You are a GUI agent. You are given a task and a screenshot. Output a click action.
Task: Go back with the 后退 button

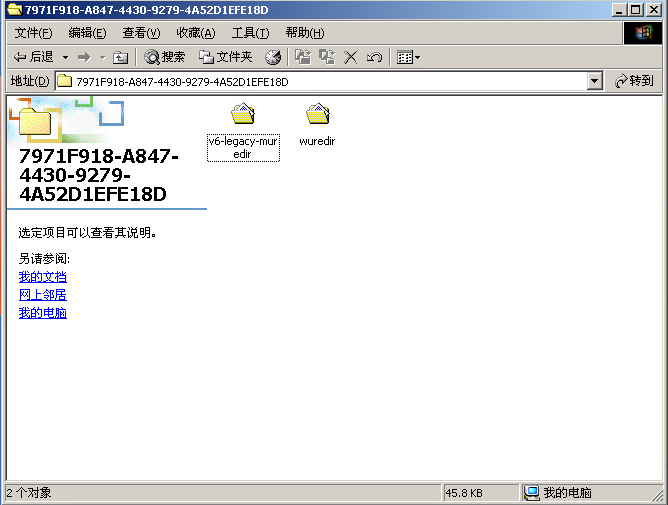(x=33, y=57)
